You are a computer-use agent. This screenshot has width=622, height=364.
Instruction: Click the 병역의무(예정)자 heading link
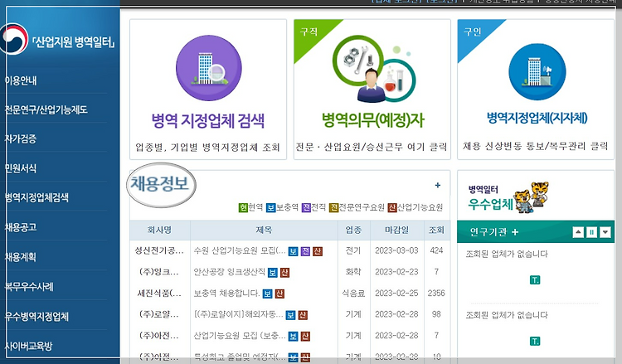pyautogui.click(x=372, y=120)
